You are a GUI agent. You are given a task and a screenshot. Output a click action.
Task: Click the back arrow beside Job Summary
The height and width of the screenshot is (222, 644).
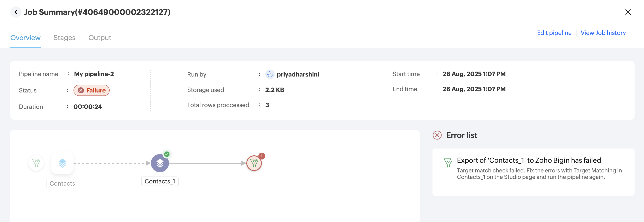point(16,12)
